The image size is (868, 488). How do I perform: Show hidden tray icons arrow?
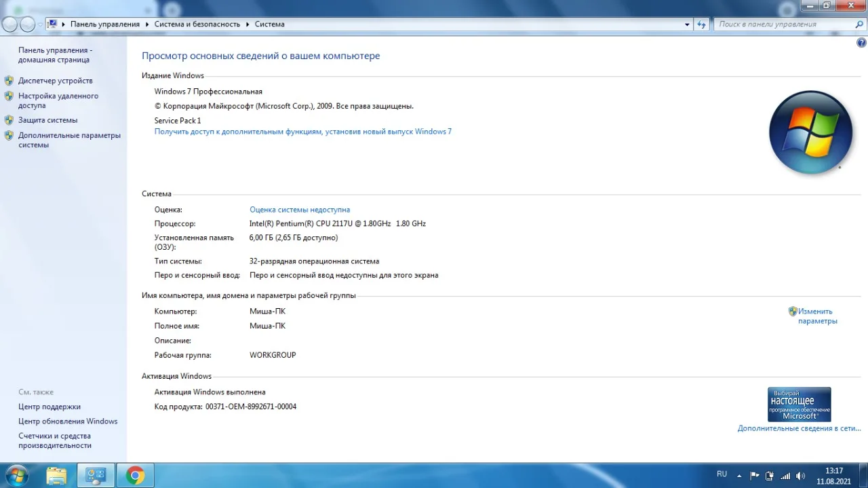point(740,475)
